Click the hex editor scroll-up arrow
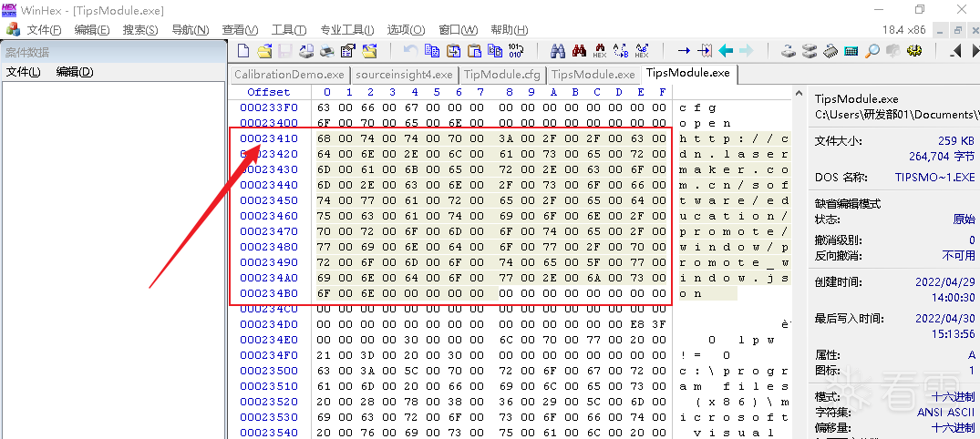980x439 pixels. coord(799,94)
